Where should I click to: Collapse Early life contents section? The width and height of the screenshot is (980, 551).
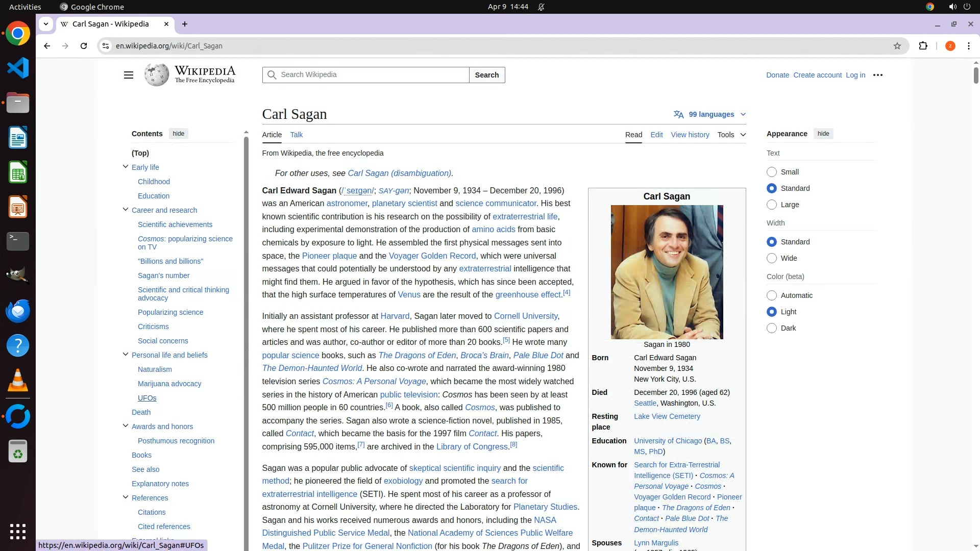tap(126, 167)
